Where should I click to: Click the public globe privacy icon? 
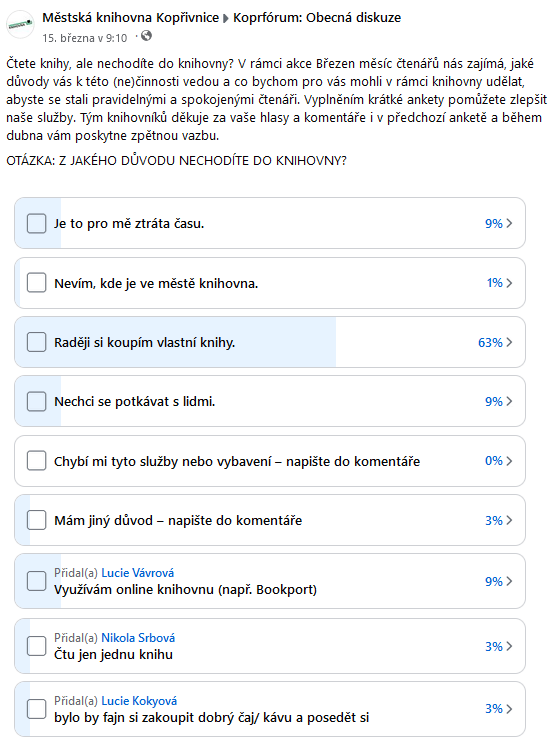click(147, 35)
